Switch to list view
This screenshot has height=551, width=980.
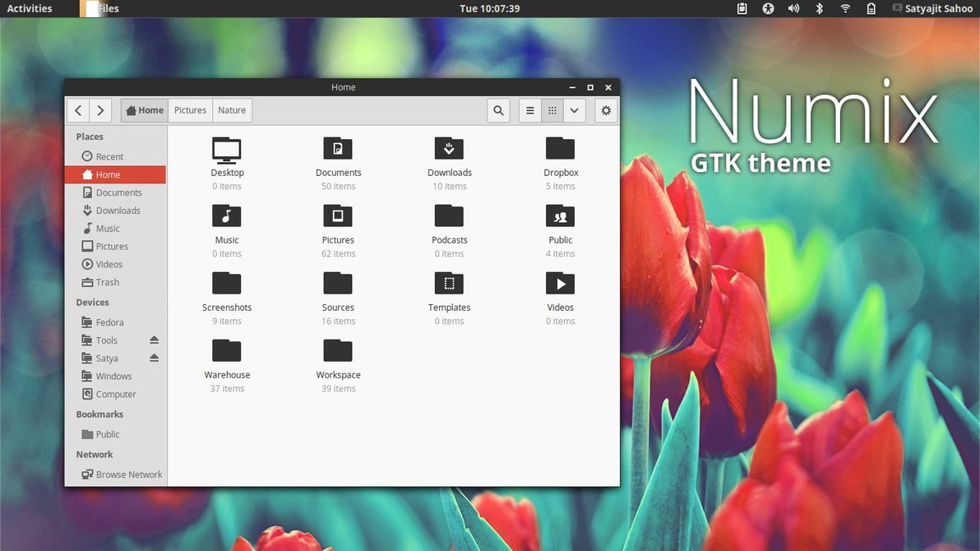pyautogui.click(x=530, y=111)
